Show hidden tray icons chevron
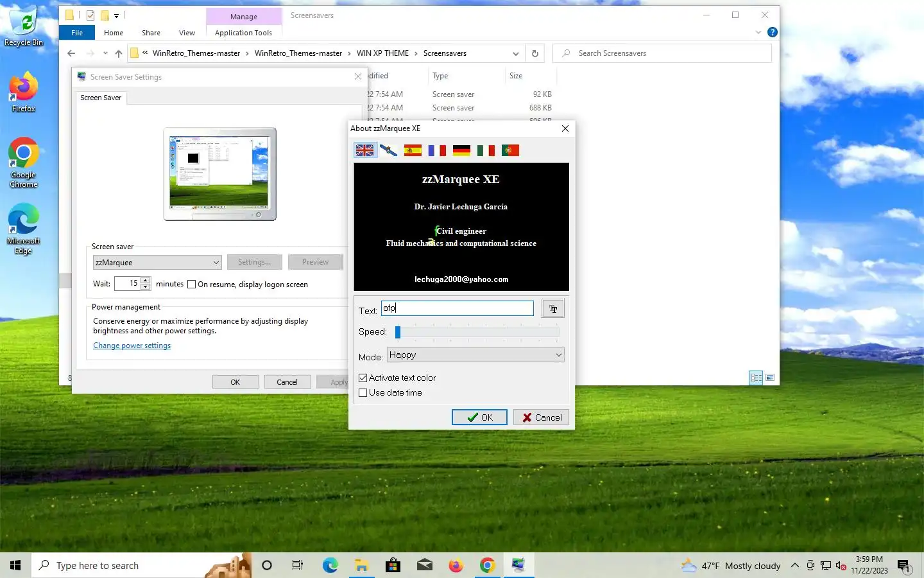Image resolution: width=924 pixels, height=578 pixels. pyautogui.click(x=794, y=566)
